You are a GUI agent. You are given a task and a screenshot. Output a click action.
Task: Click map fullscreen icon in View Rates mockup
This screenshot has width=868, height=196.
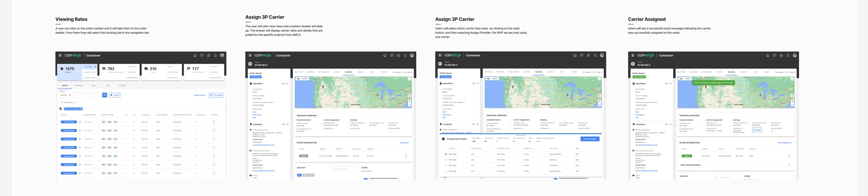[409, 79]
